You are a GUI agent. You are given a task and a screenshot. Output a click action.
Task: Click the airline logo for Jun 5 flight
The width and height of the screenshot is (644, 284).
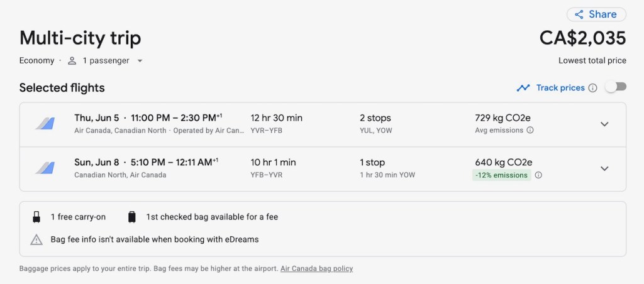[45, 124]
